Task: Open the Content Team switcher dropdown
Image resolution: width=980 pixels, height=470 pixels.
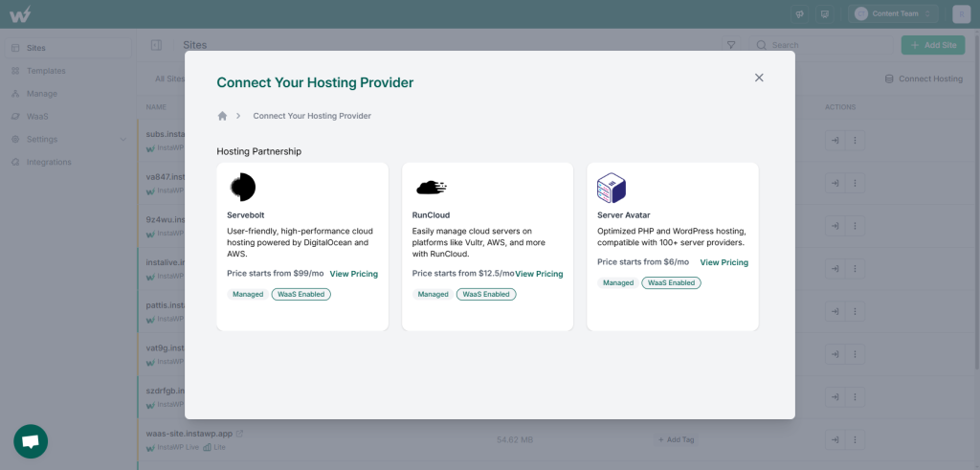Action: (x=893, y=13)
